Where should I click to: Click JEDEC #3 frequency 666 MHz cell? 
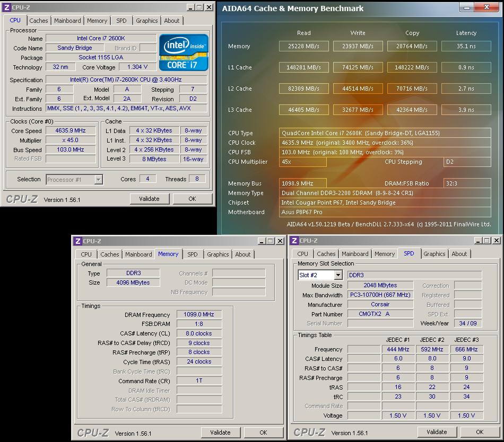coord(466,349)
